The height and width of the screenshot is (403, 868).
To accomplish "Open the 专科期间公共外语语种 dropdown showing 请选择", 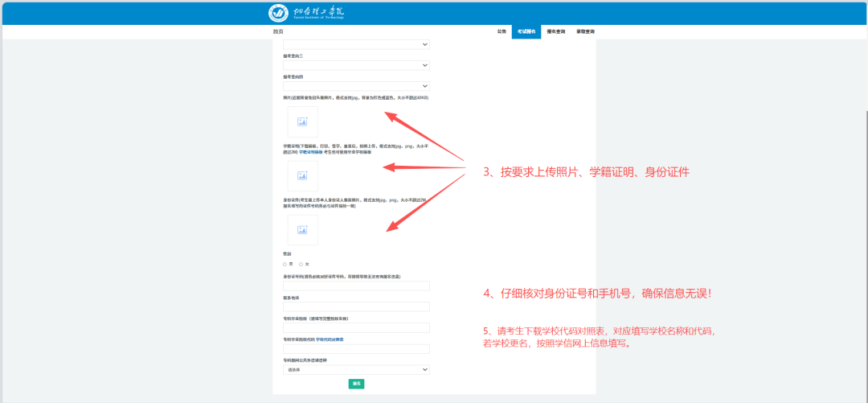I will [356, 369].
